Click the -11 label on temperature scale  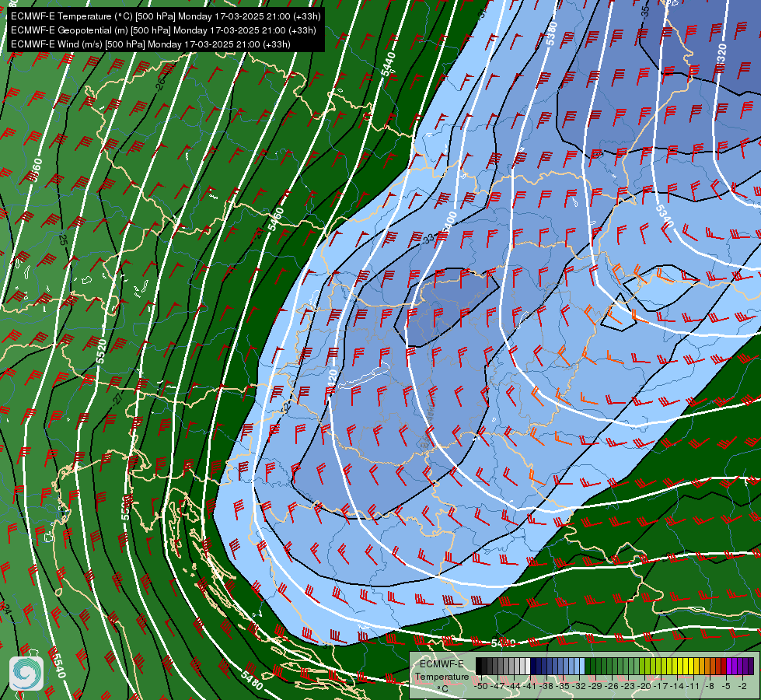693,686
